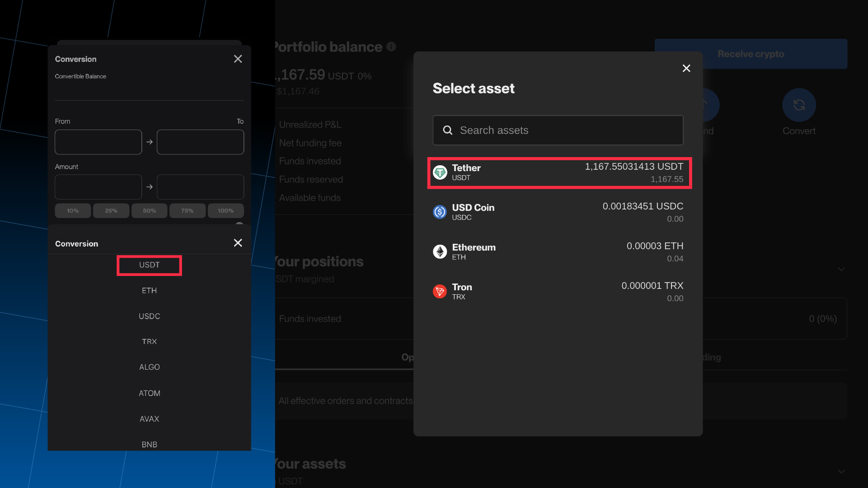Click the Available funds row

pyautogui.click(x=310, y=198)
